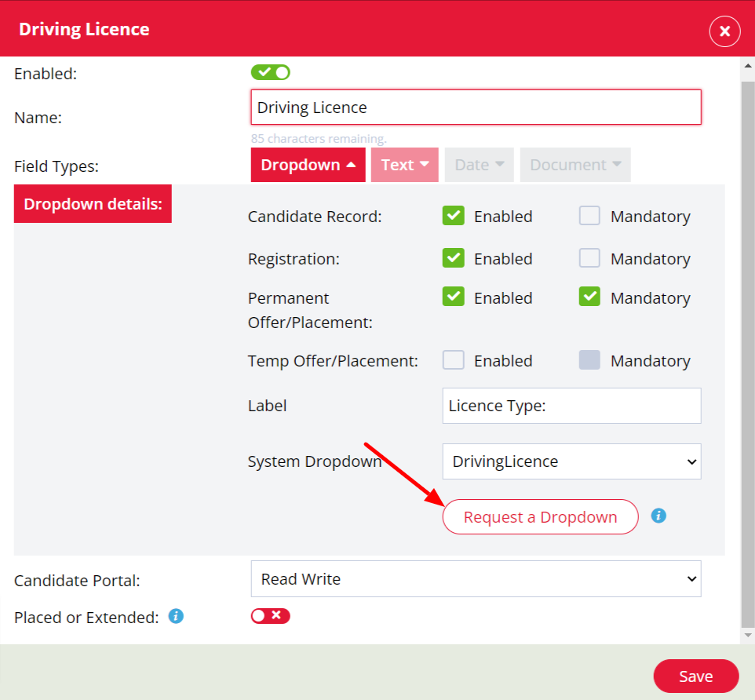The width and height of the screenshot is (755, 700).
Task: Click the Name input field
Action: click(x=476, y=108)
